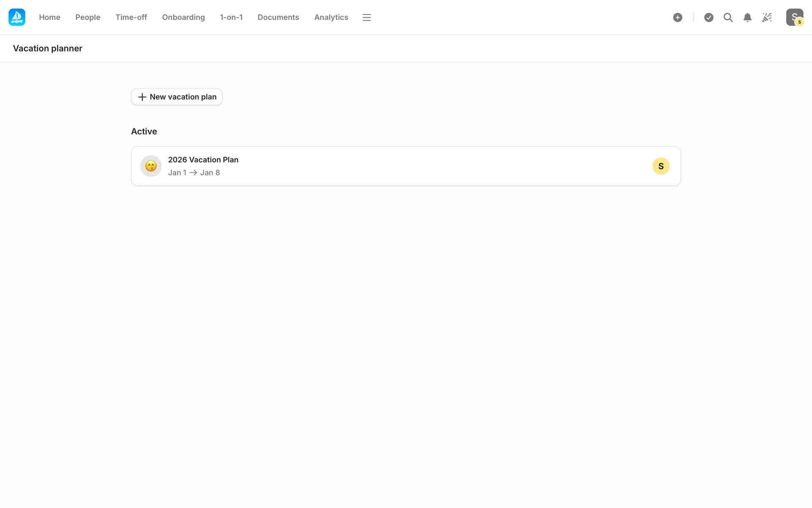
Task: Click the kissing emoji plan icon
Action: click(x=151, y=166)
